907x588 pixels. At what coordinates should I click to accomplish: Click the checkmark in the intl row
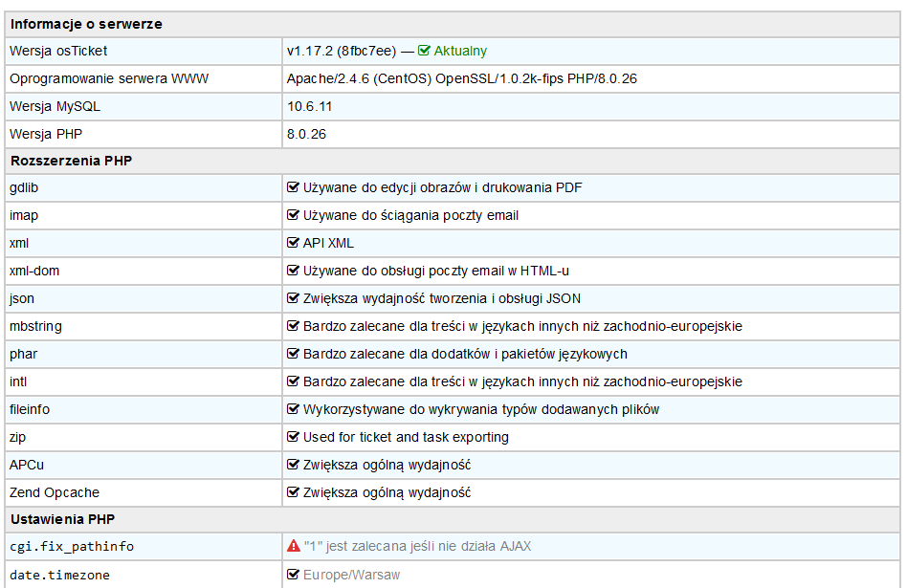(x=294, y=381)
